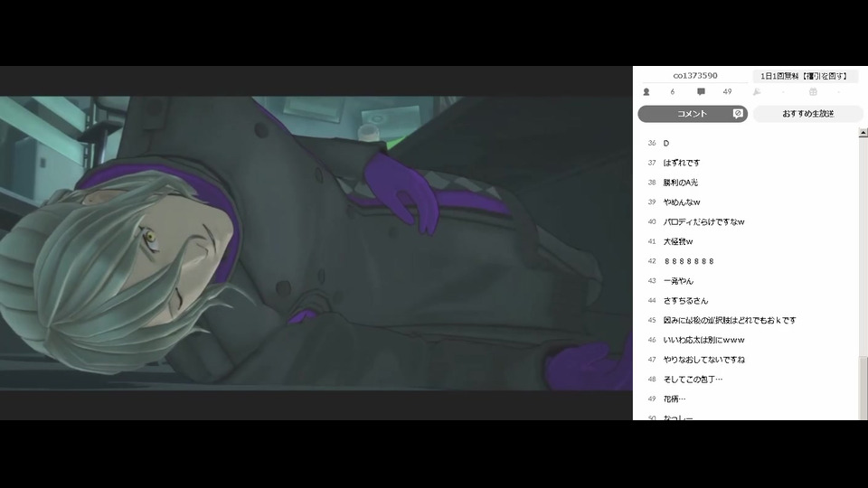Open the community link co1373590
The height and width of the screenshot is (488, 868).
pyautogui.click(x=695, y=75)
